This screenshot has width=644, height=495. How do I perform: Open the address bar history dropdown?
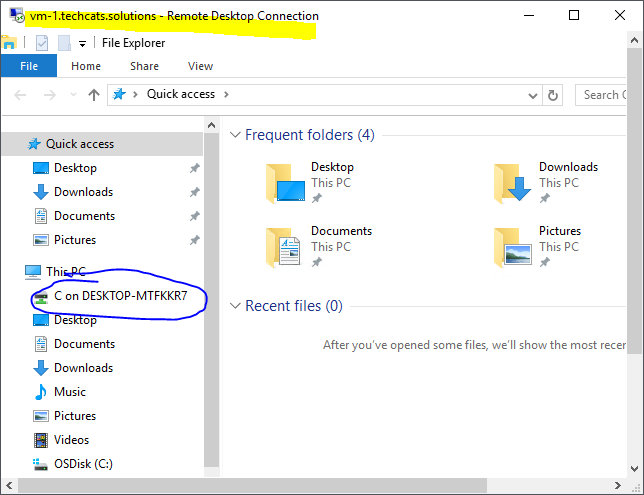(x=533, y=96)
